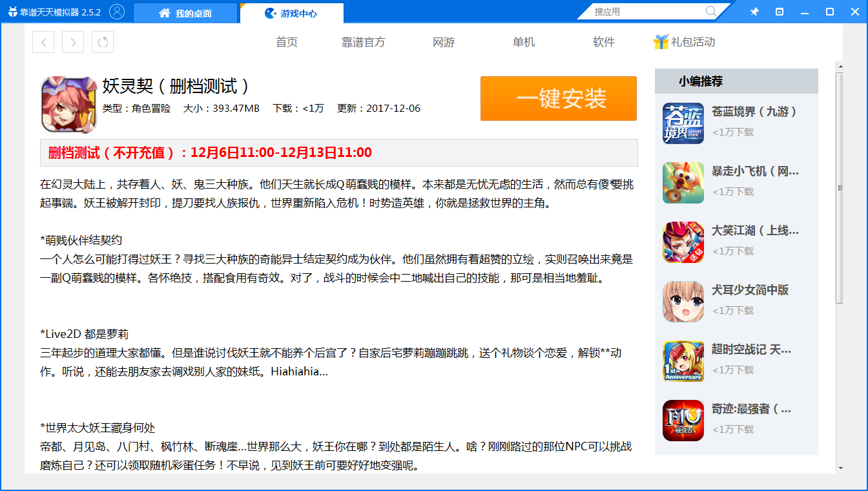Click the 超时空战记 title link
Screen dimensions: 868x491
pyautogui.click(x=751, y=350)
